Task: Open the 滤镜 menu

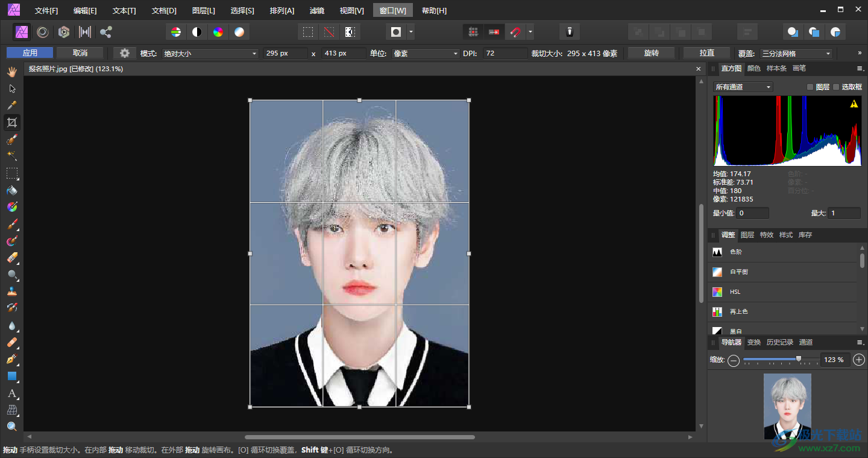Action: pyautogui.click(x=317, y=11)
